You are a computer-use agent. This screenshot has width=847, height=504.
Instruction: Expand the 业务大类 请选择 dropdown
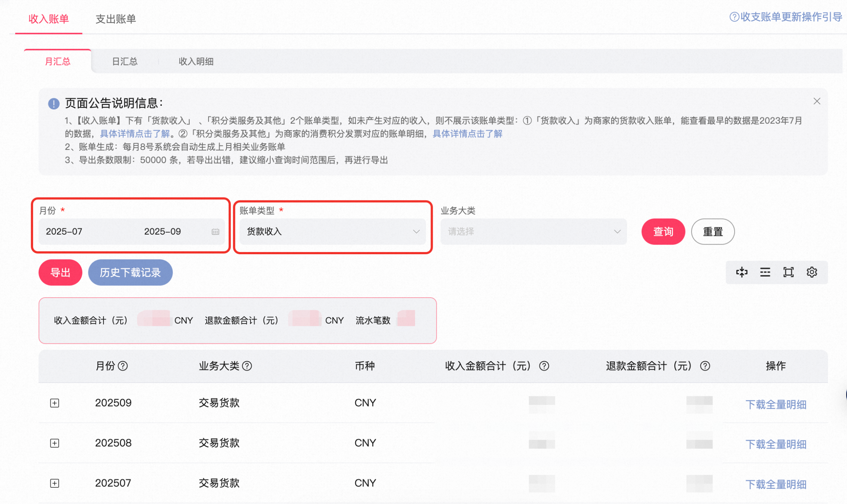[533, 232]
